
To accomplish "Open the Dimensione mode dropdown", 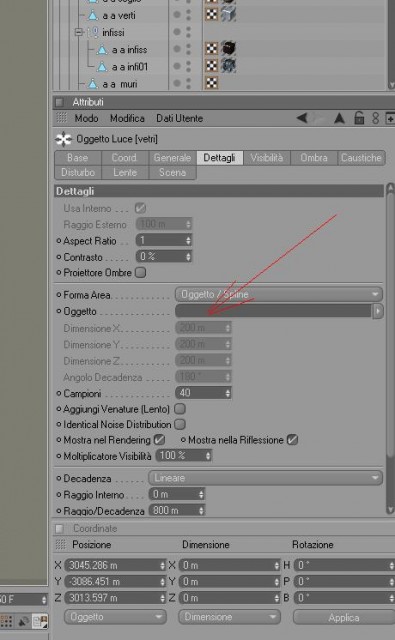I will [229, 617].
